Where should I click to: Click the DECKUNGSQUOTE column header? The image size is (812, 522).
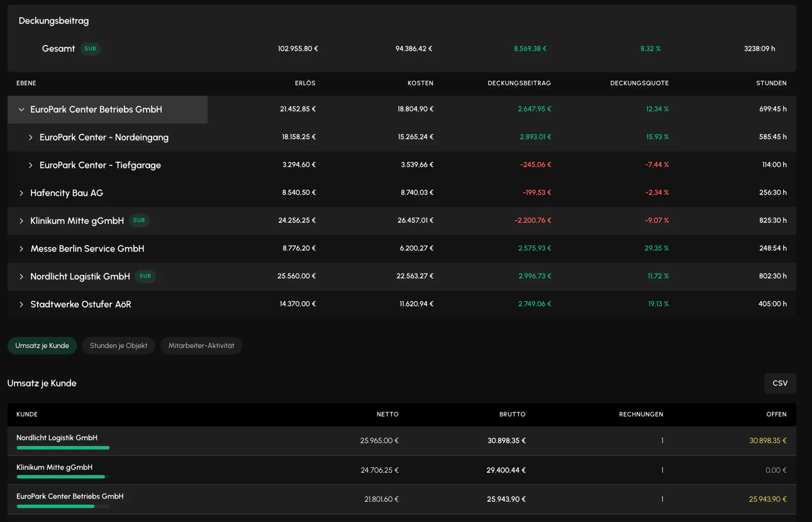point(639,83)
